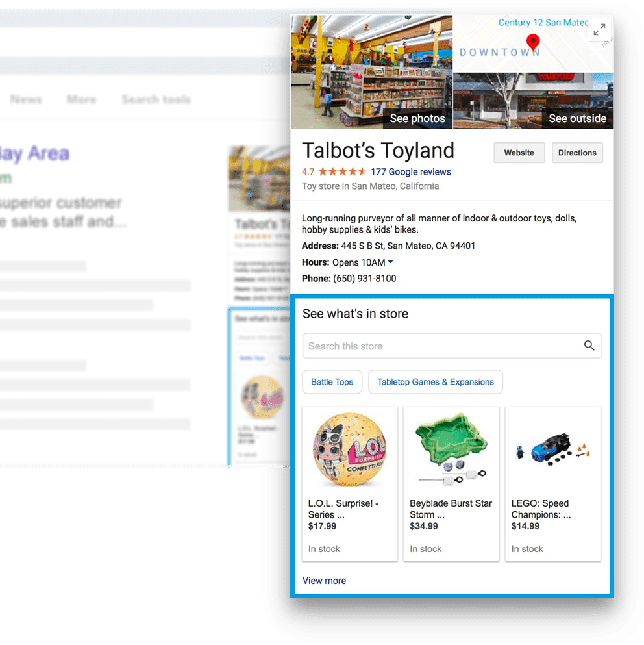Select the Battle Tops category chip
The image size is (644, 645).
click(x=332, y=382)
